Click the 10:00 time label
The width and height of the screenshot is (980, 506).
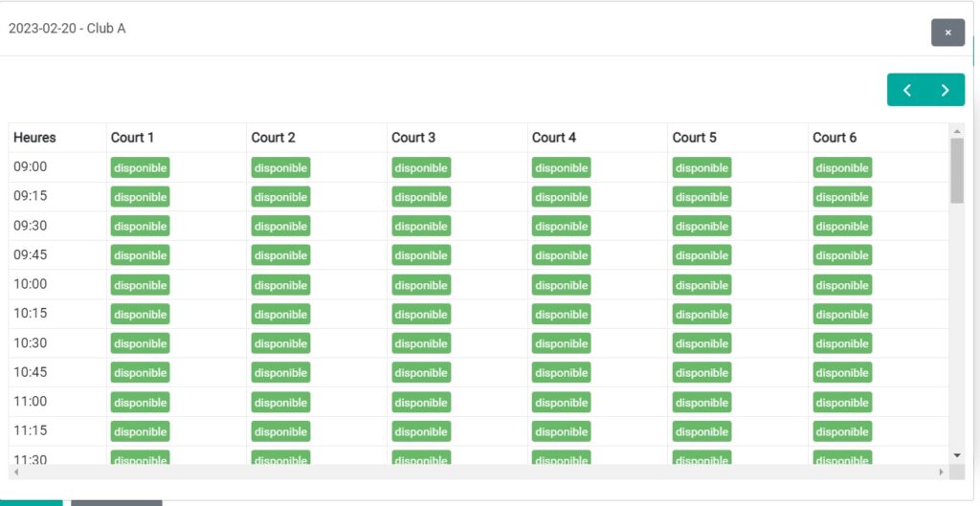[x=30, y=284]
